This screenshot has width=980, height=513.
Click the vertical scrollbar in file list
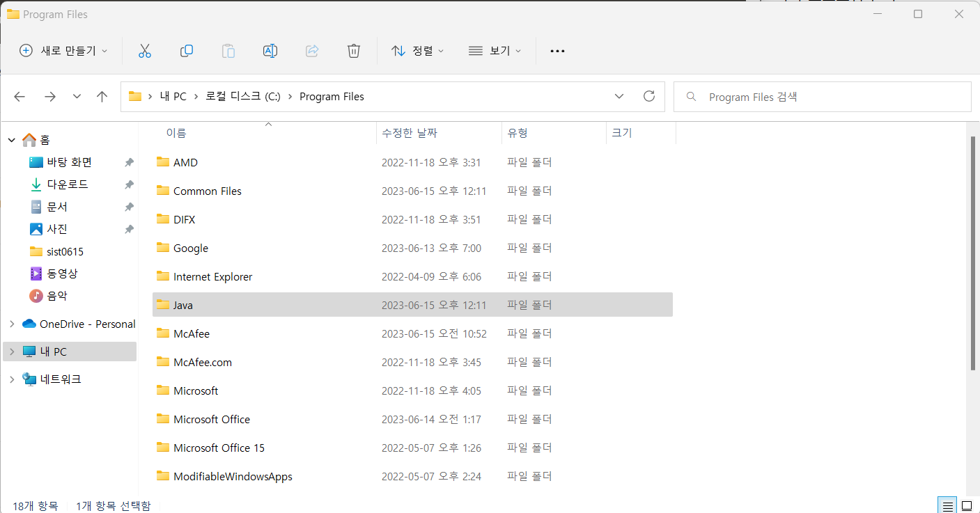click(974, 254)
